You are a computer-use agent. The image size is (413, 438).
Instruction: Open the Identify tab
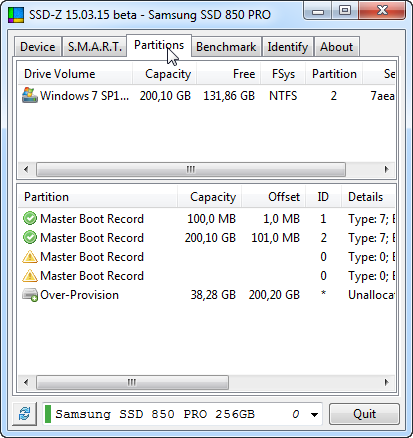coord(287,47)
